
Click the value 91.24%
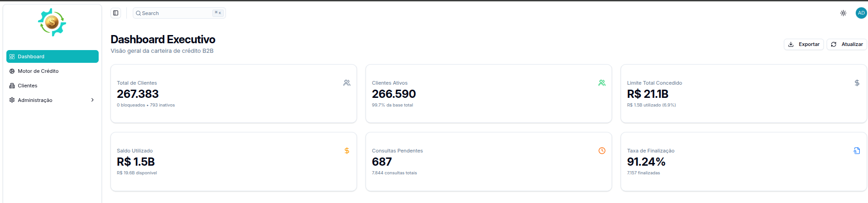(x=646, y=162)
